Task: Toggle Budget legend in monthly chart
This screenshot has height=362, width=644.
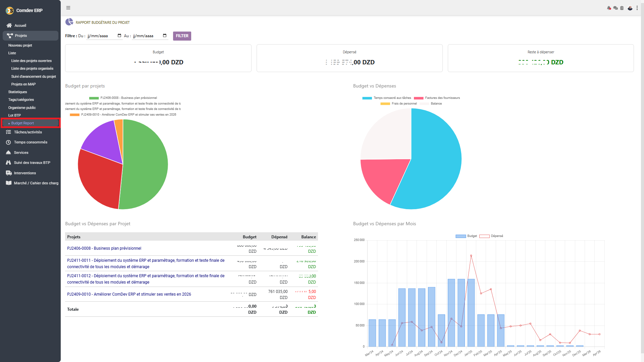Action: pyautogui.click(x=466, y=236)
